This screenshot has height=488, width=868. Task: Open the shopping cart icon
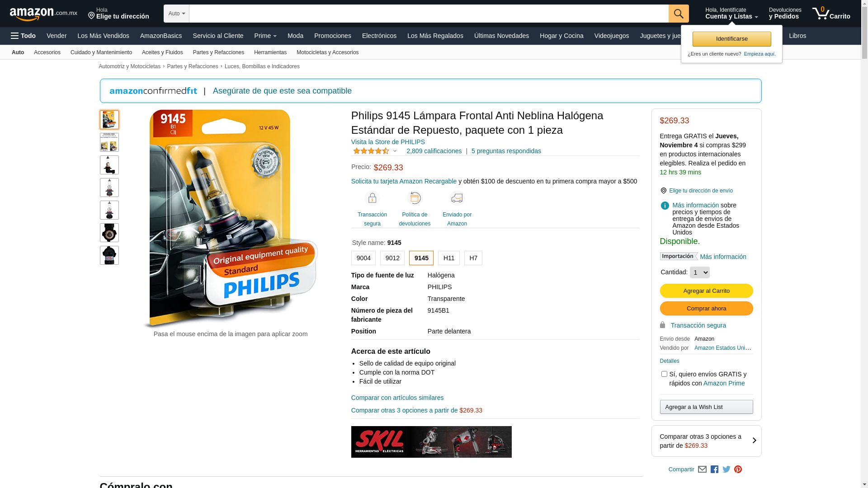click(831, 14)
